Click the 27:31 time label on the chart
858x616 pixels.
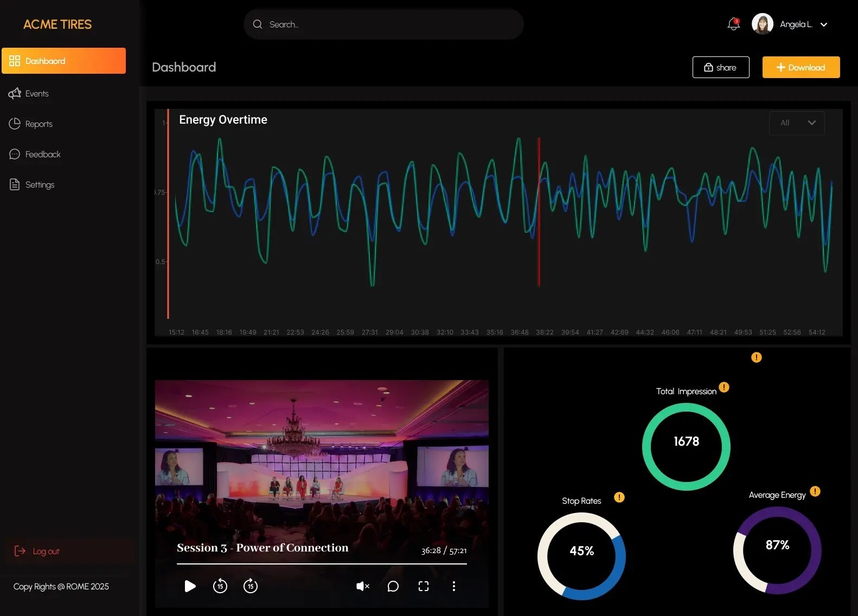coord(370,332)
